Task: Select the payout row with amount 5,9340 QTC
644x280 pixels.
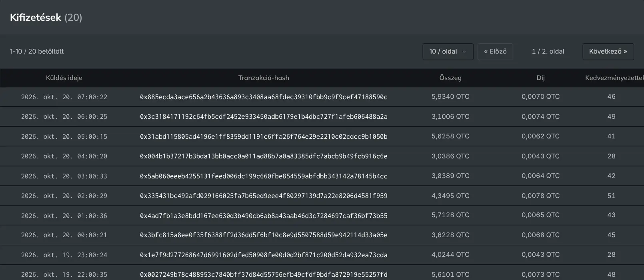Action: point(322,97)
